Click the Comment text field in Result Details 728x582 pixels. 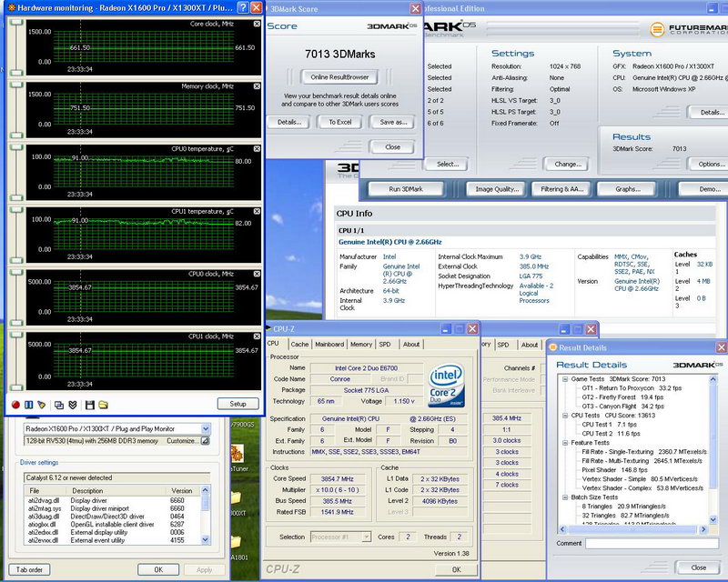pyautogui.click(x=653, y=543)
